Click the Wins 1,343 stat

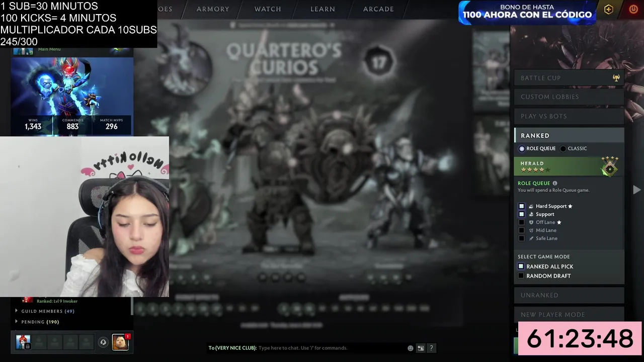coord(33,125)
